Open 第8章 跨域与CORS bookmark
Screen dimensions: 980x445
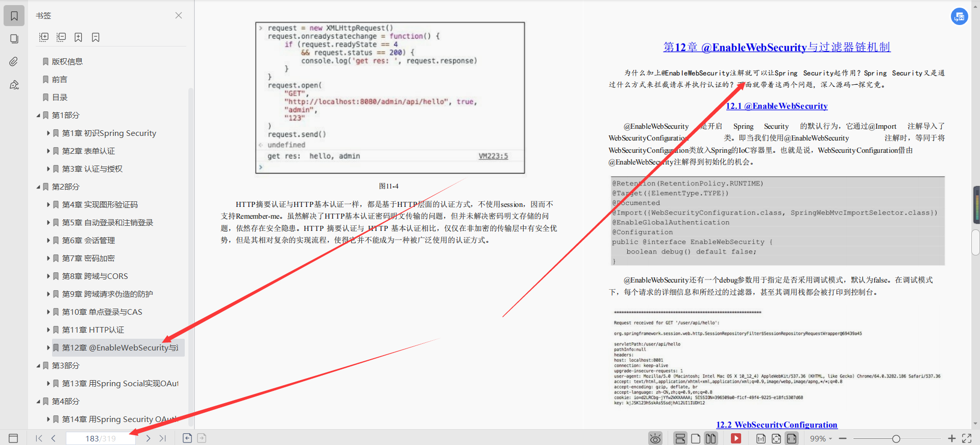pyautogui.click(x=95, y=276)
